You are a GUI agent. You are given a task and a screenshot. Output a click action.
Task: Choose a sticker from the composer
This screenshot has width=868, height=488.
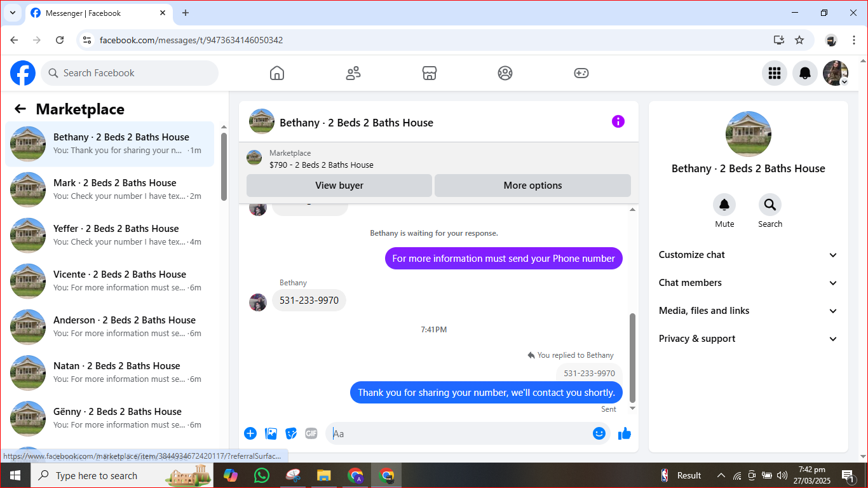click(291, 433)
